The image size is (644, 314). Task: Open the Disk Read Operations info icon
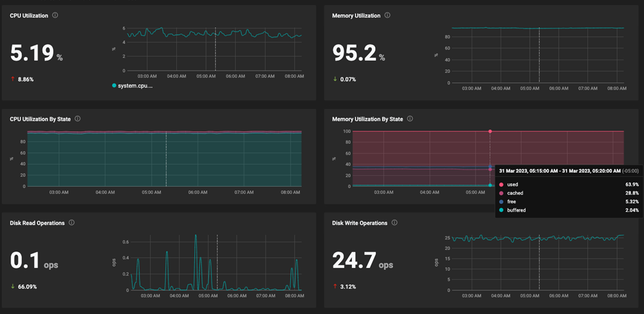(72, 222)
